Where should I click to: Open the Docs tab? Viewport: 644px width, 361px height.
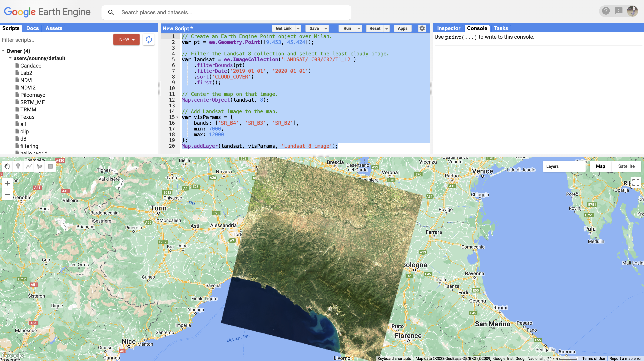tap(32, 28)
